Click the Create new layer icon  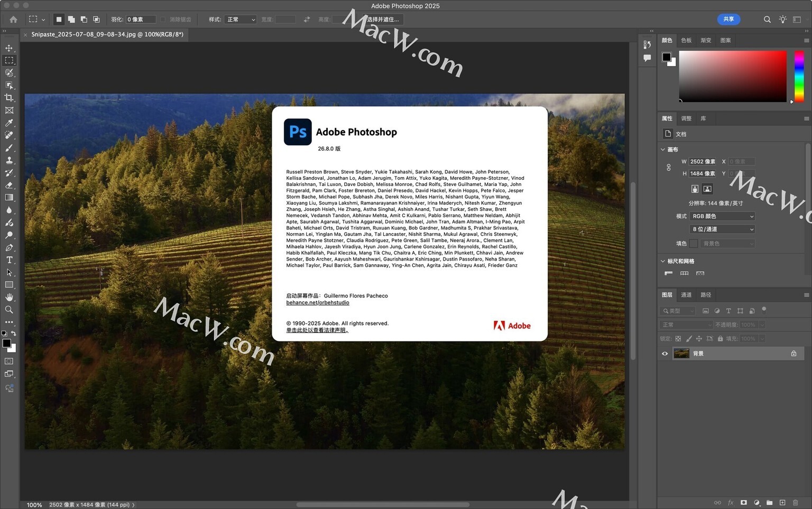coord(782,503)
